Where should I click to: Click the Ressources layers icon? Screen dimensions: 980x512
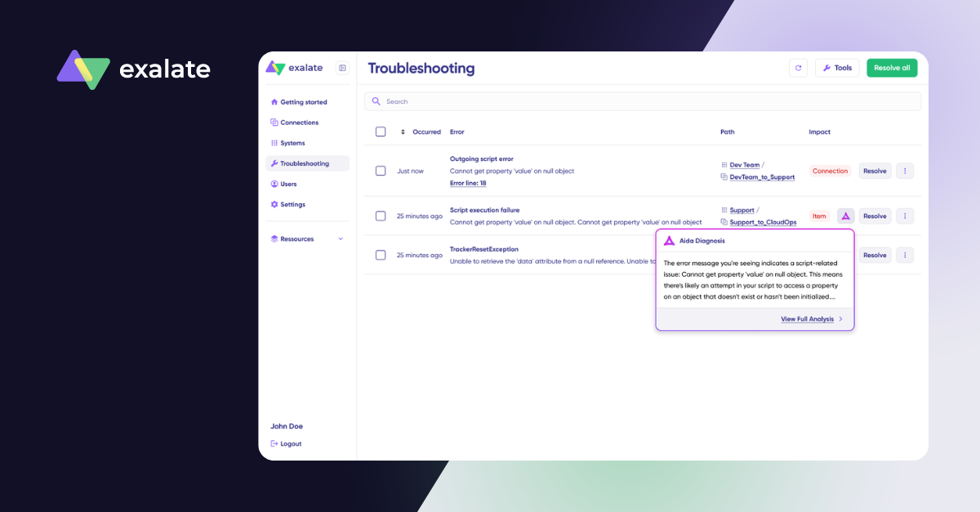274,238
